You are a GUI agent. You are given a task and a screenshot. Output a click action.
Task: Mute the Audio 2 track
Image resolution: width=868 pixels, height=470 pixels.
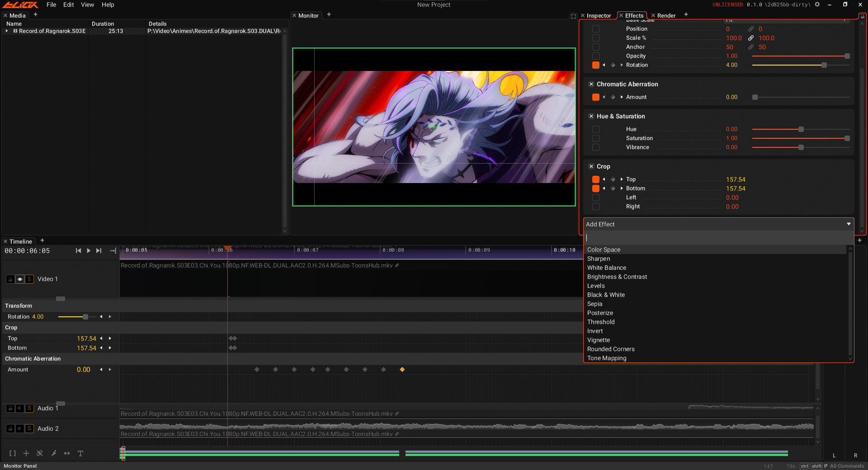click(x=20, y=428)
